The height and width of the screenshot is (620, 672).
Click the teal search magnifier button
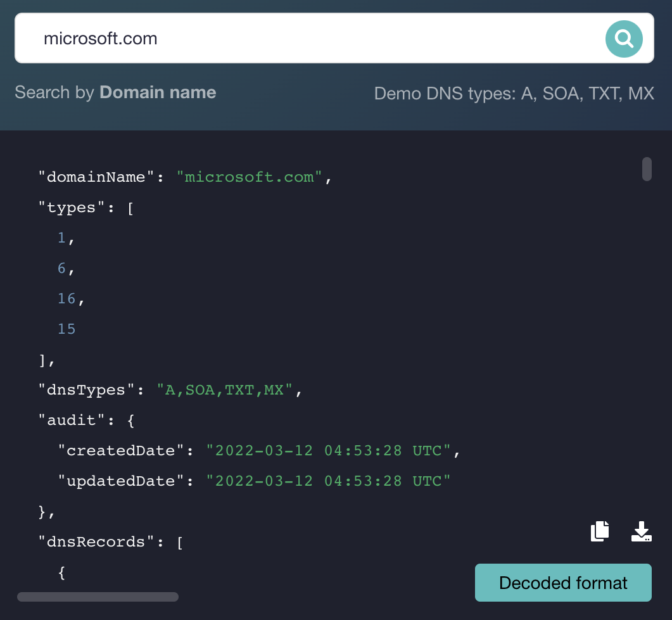coord(624,39)
